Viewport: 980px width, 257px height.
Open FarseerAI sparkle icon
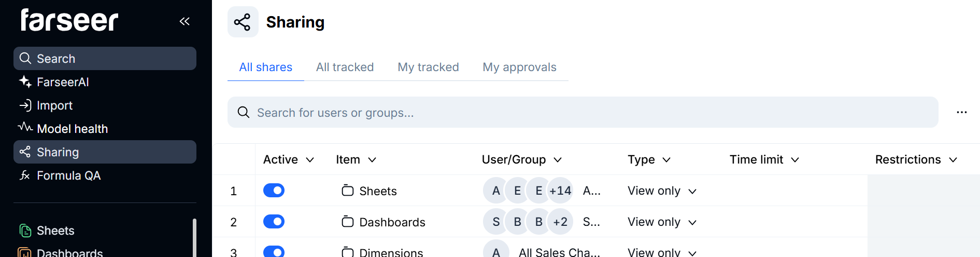(25, 82)
